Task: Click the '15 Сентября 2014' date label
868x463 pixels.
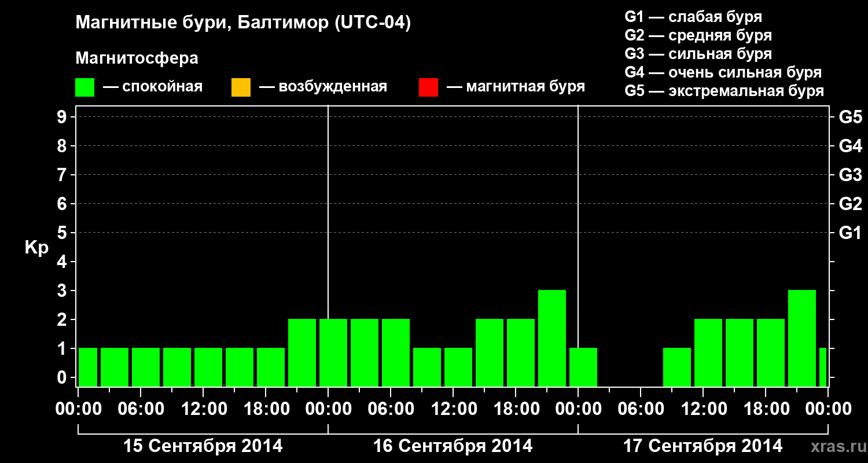Action: pyautogui.click(x=203, y=446)
